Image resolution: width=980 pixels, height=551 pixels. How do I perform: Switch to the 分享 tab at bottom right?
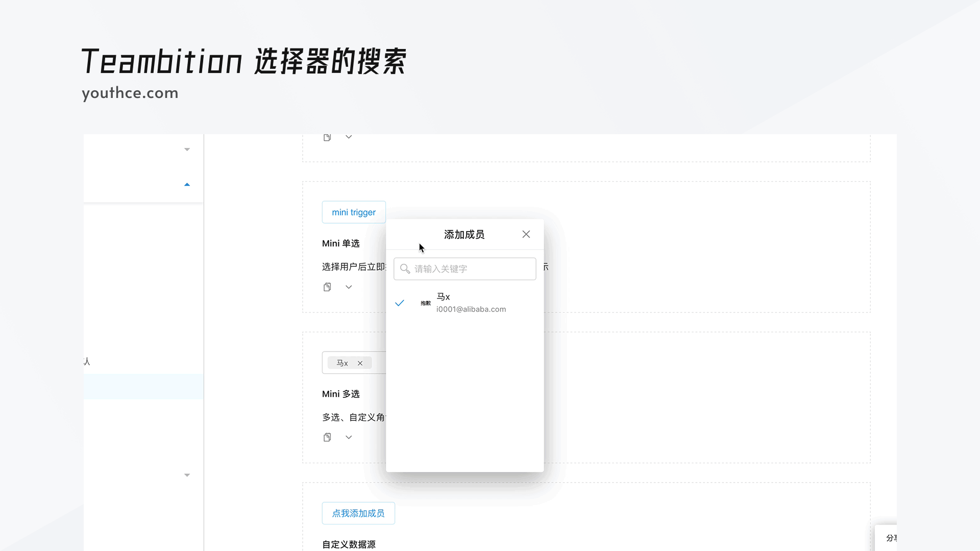coord(892,538)
